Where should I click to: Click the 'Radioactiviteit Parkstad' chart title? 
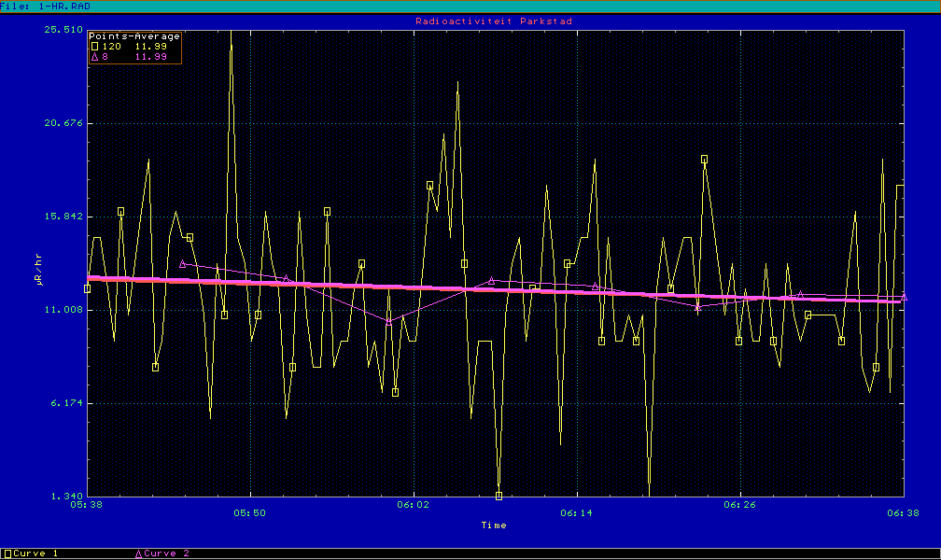click(x=494, y=21)
